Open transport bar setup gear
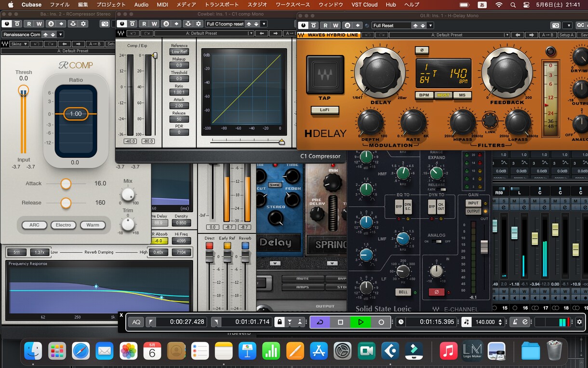The width and height of the screenshot is (588, 368). [x=579, y=322]
